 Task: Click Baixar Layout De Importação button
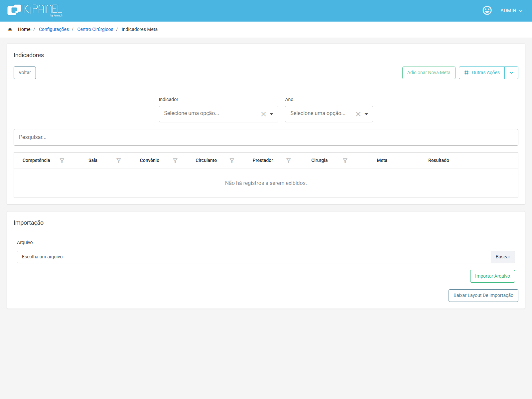[x=483, y=296]
